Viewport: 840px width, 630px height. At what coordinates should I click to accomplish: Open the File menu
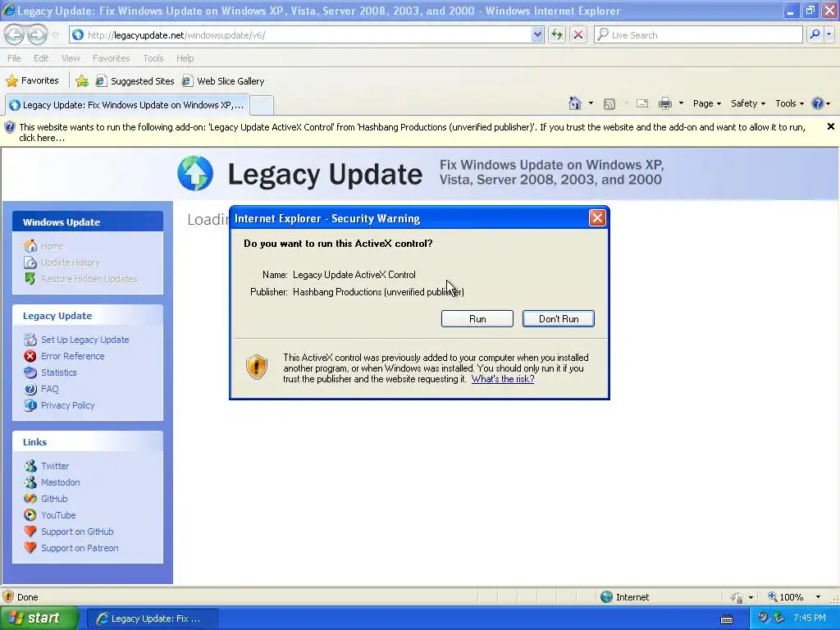tap(15, 58)
